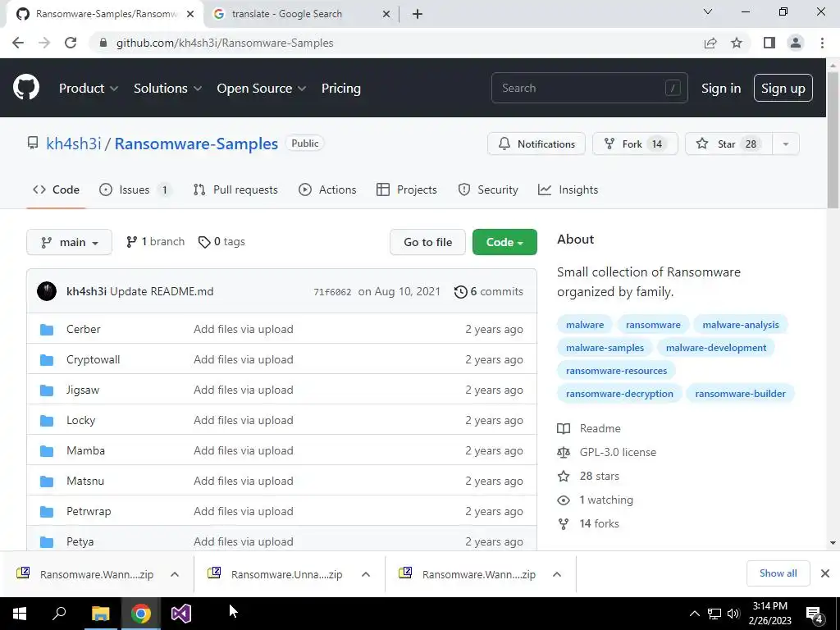Viewport: 840px width, 630px height.
Task: Click the Notifications button
Action: tap(536, 144)
